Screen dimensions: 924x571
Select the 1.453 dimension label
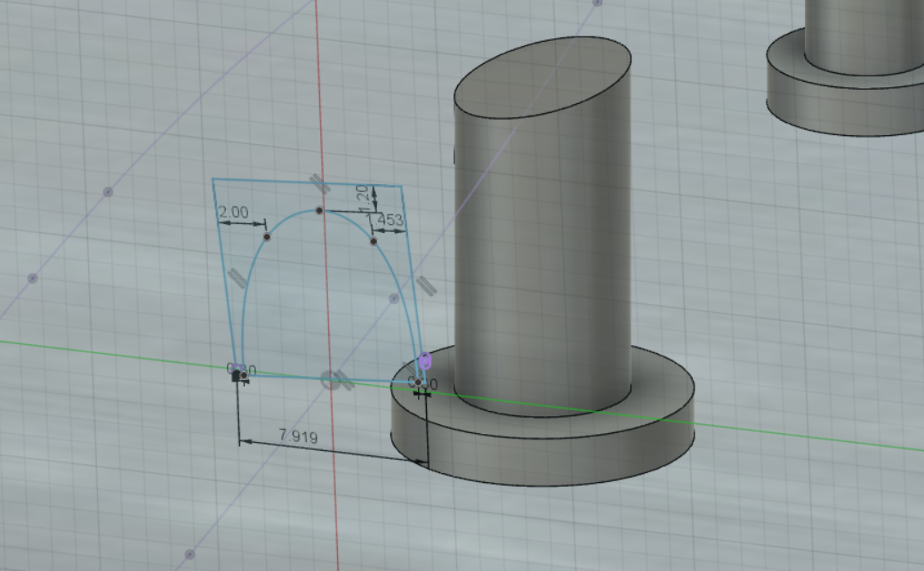coord(385,220)
